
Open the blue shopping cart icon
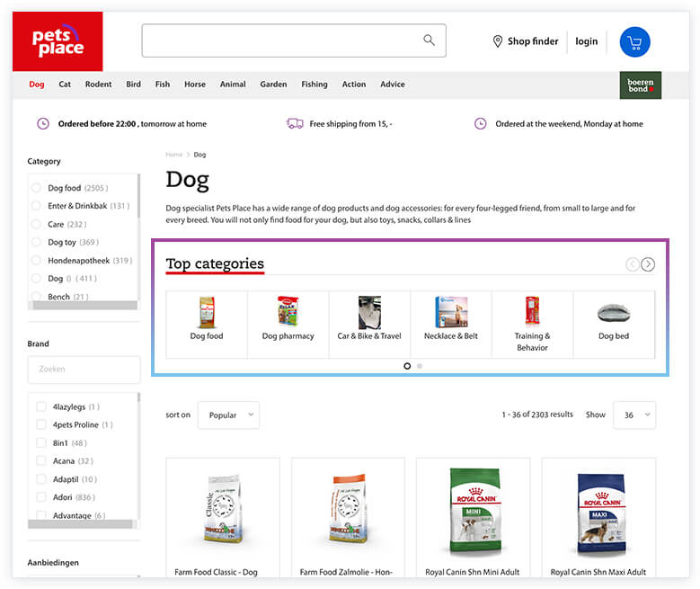pos(634,42)
